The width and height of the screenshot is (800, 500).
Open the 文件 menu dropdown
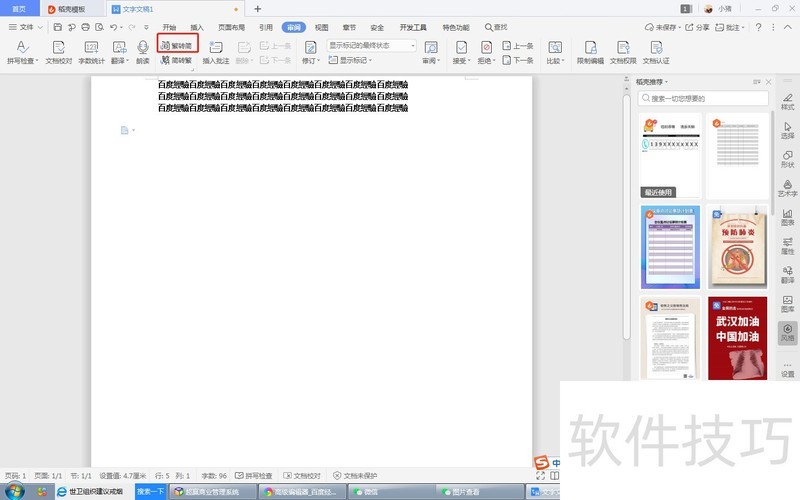coord(26,27)
